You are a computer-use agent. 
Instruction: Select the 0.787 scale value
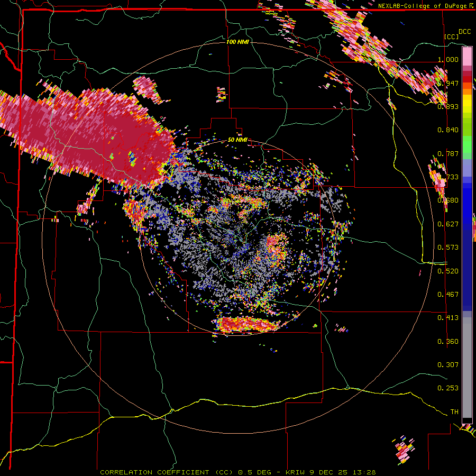click(x=448, y=153)
